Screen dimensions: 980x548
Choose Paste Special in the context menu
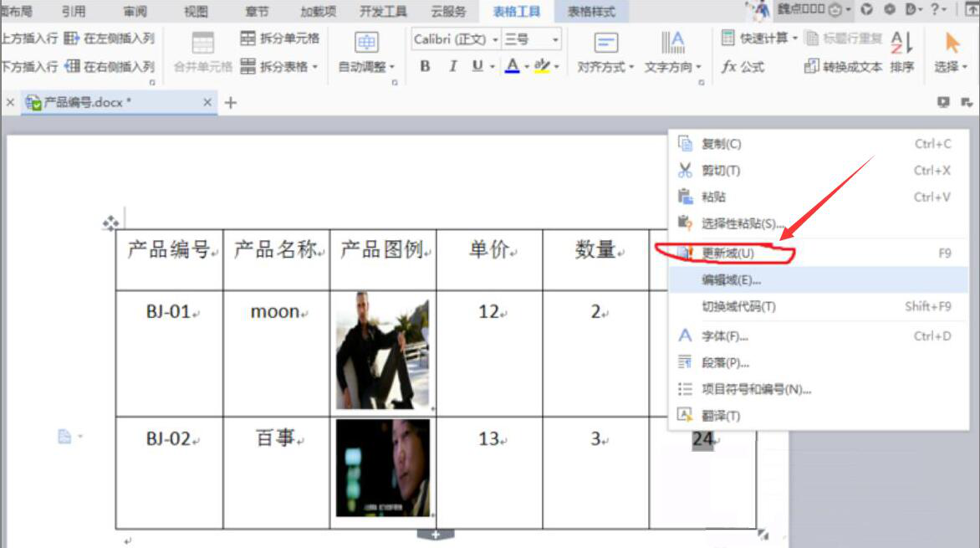(818, 223)
